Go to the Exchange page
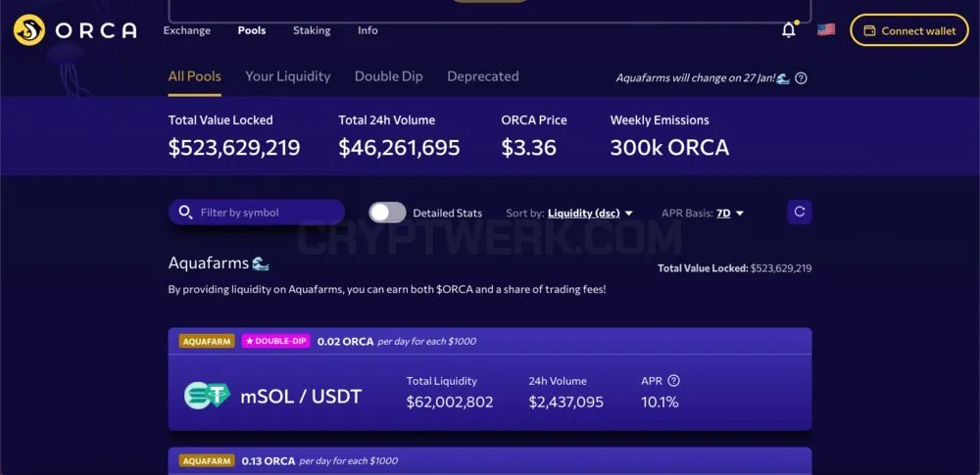The height and width of the screenshot is (475, 980). 187,30
